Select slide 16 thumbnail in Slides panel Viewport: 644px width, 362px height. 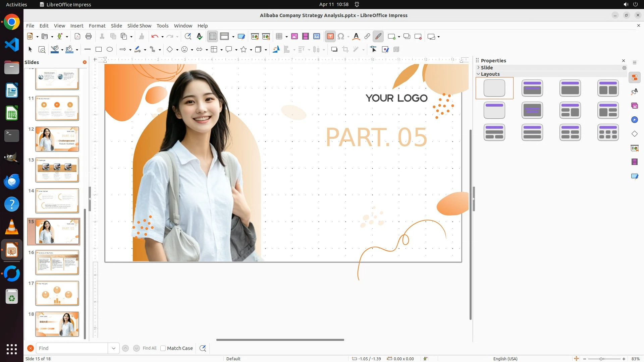click(57, 262)
